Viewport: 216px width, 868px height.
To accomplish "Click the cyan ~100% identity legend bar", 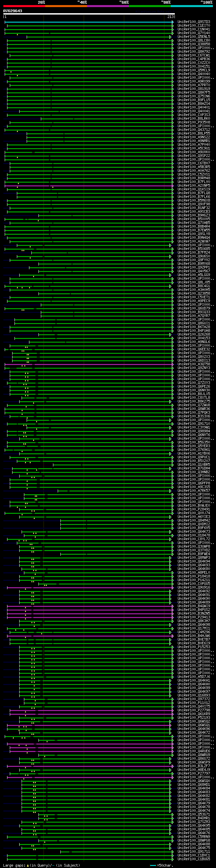I will pos(192,6).
